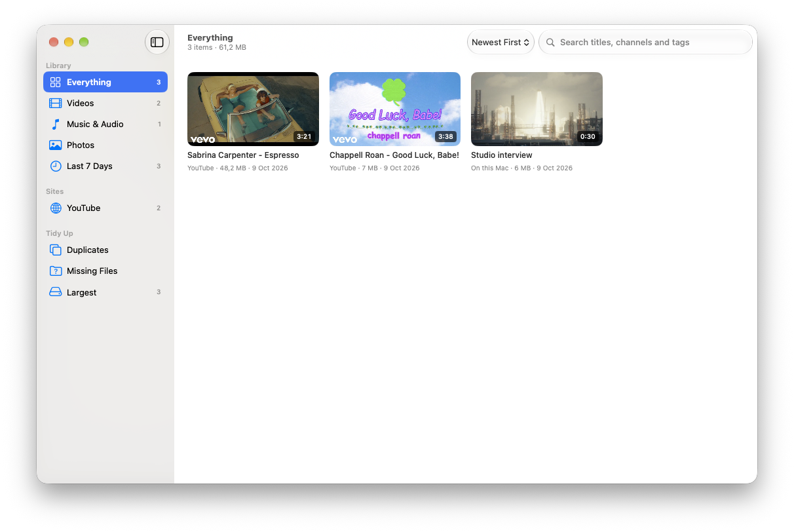This screenshot has width=794, height=532.
Task: Select the YouTube label under Sites
Action: pos(84,208)
